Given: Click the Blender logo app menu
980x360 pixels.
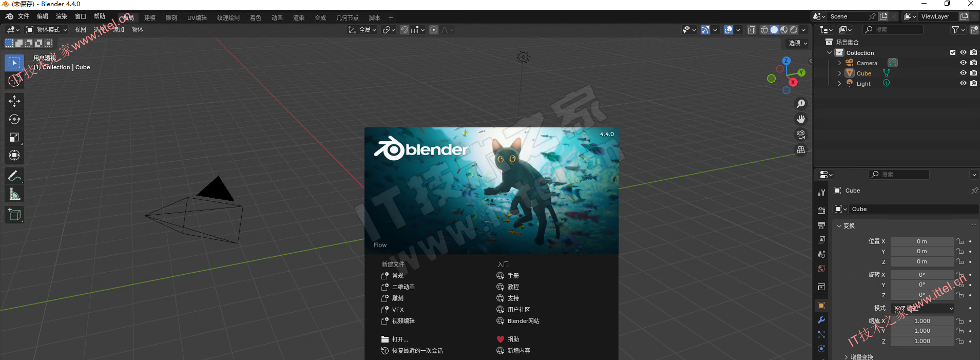Looking at the screenshot, I should (x=9, y=16).
